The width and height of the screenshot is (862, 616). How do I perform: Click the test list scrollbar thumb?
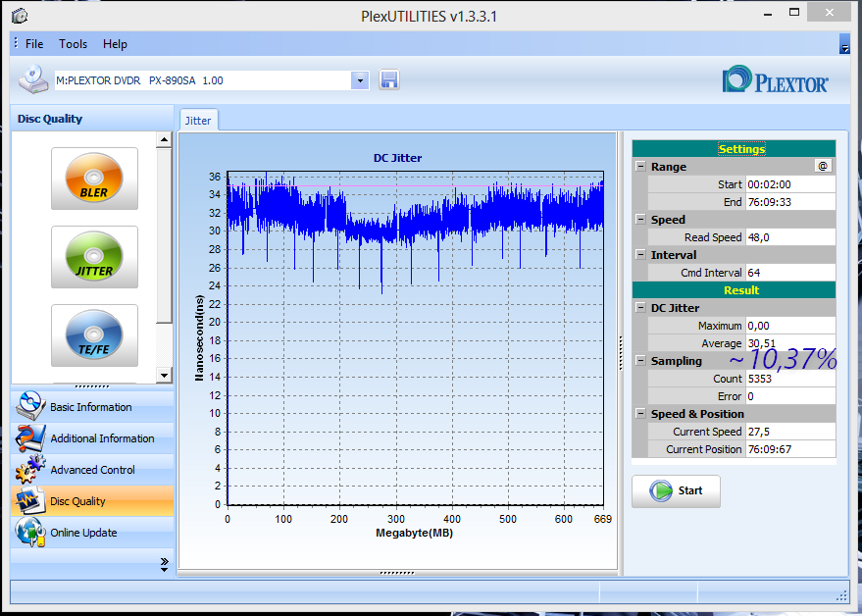[x=165, y=235]
